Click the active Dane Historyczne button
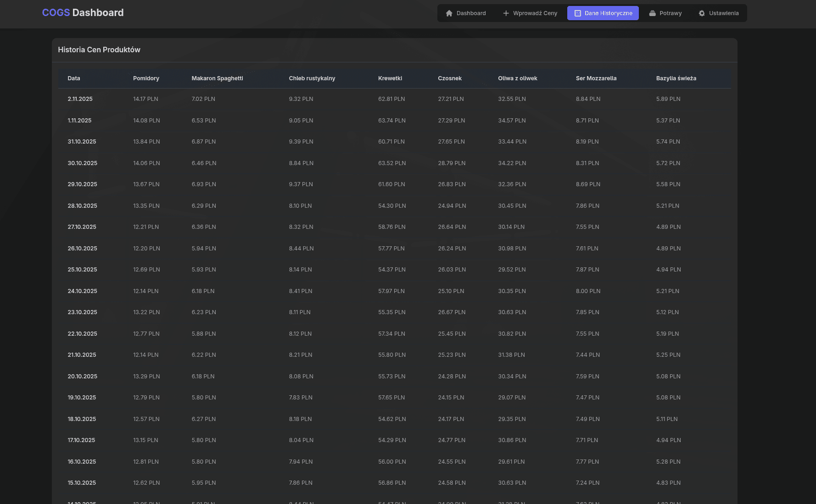This screenshot has height=504, width=816. [x=603, y=13]
